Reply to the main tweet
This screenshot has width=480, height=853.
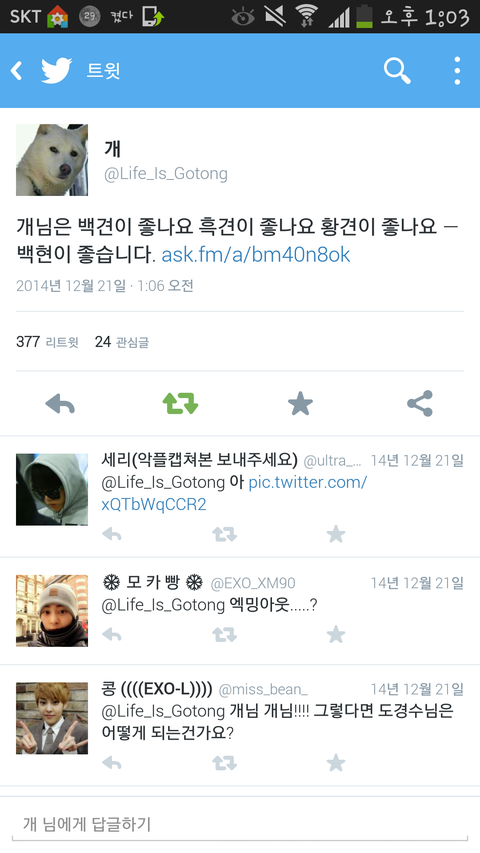click(60, 404)
